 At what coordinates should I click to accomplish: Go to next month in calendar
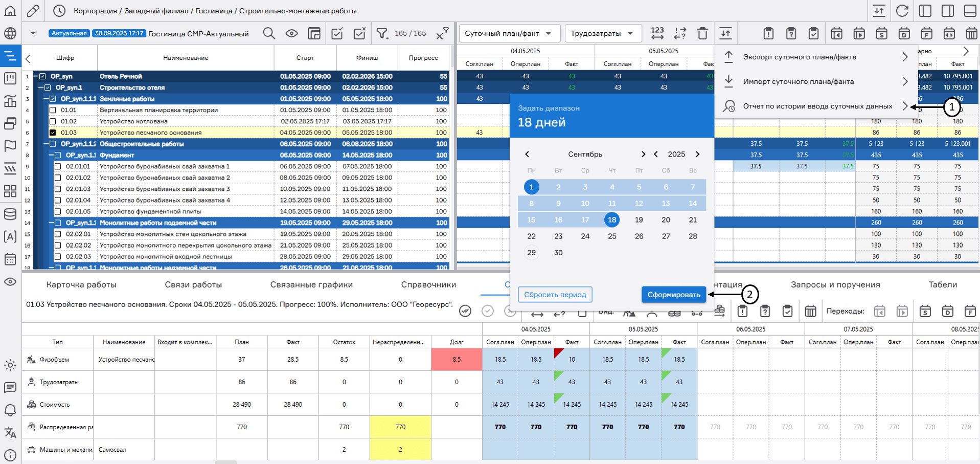[x=643, y=154]
